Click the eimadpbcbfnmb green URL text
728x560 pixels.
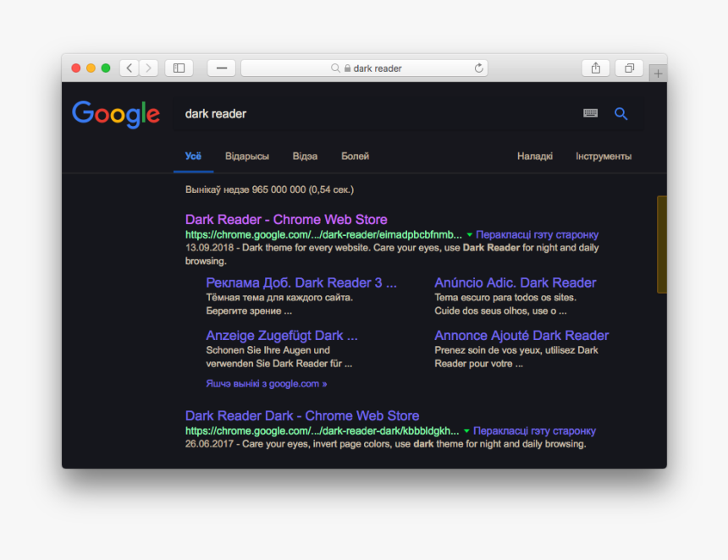pos(323,235)
